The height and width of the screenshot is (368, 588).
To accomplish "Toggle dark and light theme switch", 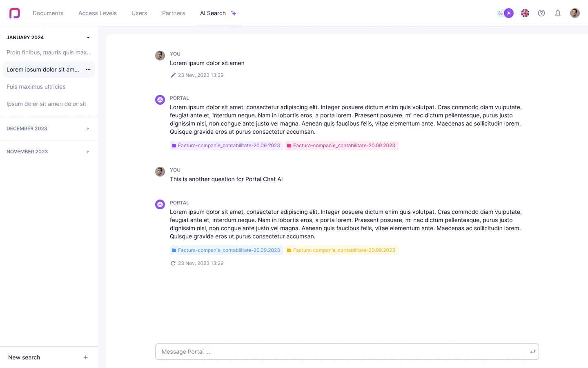I will tap(505, 13).
